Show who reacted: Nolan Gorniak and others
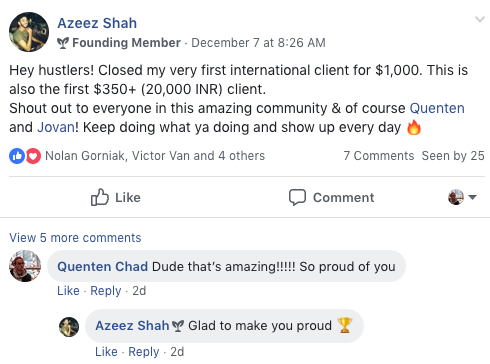Viewport: 490px width, 364px height. (155, 156)
